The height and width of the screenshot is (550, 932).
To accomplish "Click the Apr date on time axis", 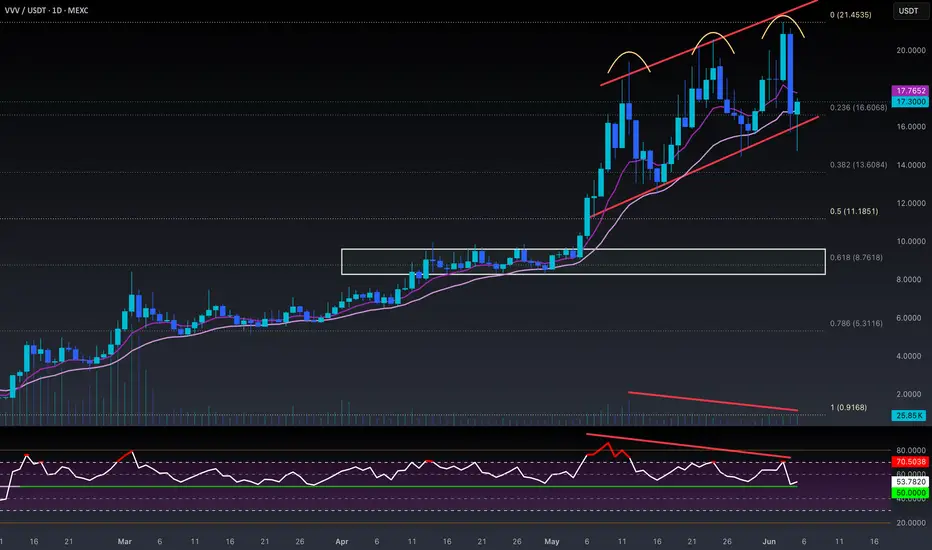I will (341, 542).
